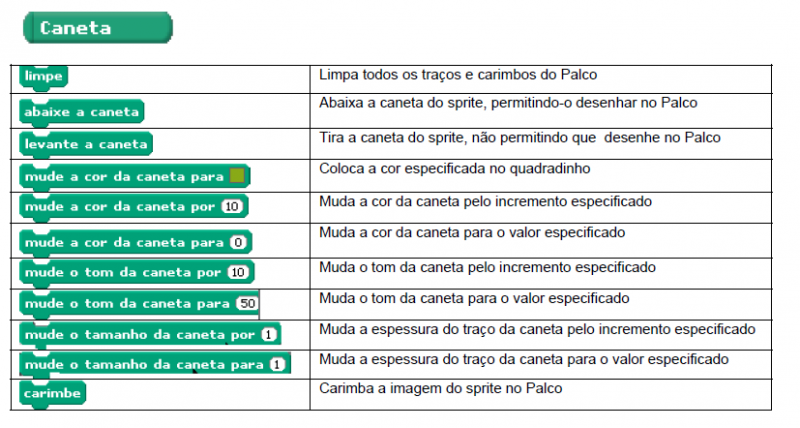Click the 'mude a cor da caneta por' block
Viewport: 800px width, 428px height.
(x=118, y=208)
